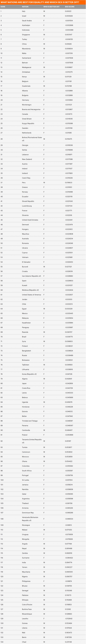Click the NATION column header
Viewport: 86px width, 644px height.
[x=25, y=7]
